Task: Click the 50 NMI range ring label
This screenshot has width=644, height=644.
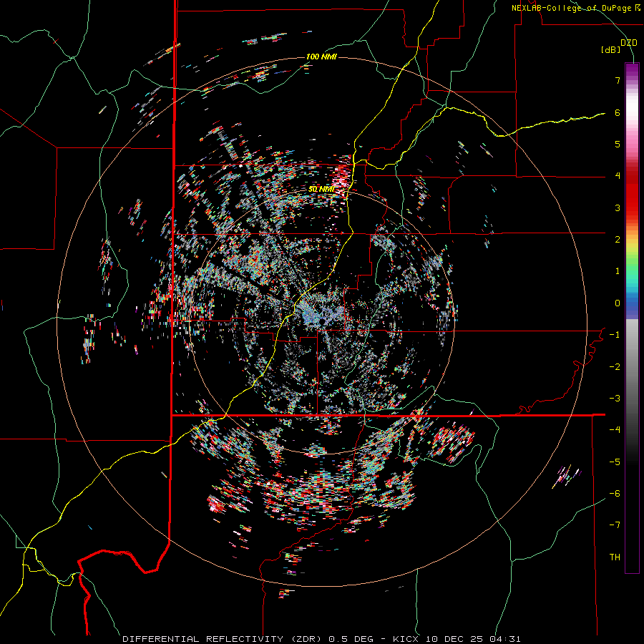Action: point(321,190)
